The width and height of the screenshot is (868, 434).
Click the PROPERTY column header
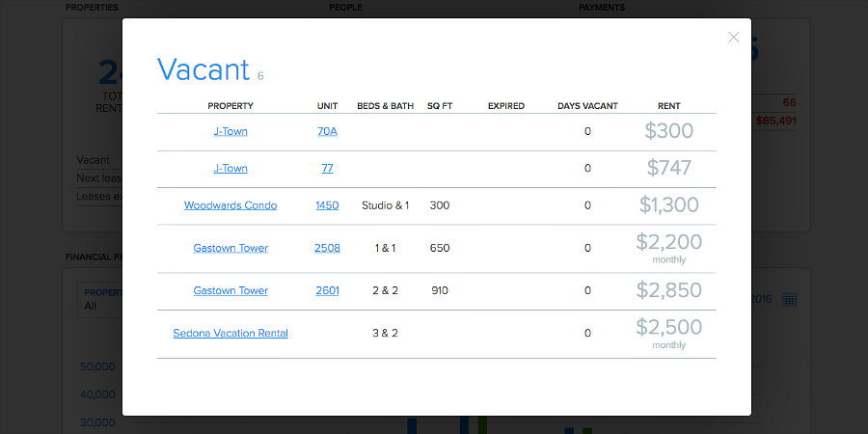[231, 106]
